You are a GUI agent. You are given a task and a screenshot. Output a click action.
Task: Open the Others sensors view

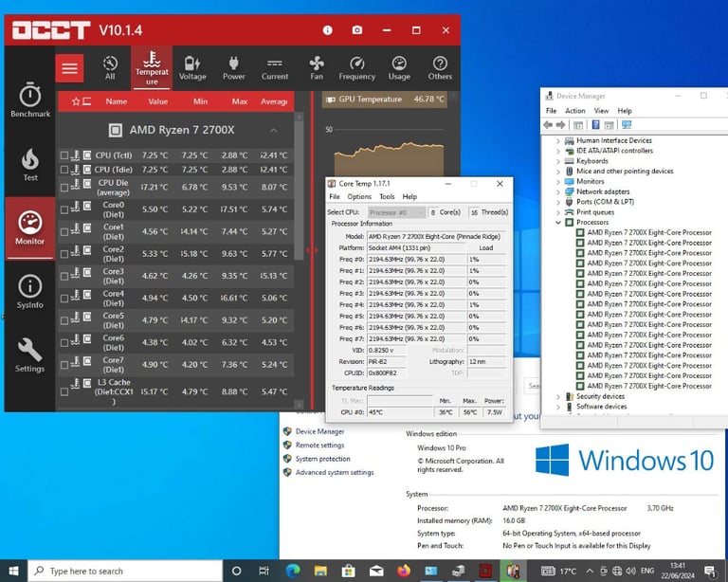(440, 67)
